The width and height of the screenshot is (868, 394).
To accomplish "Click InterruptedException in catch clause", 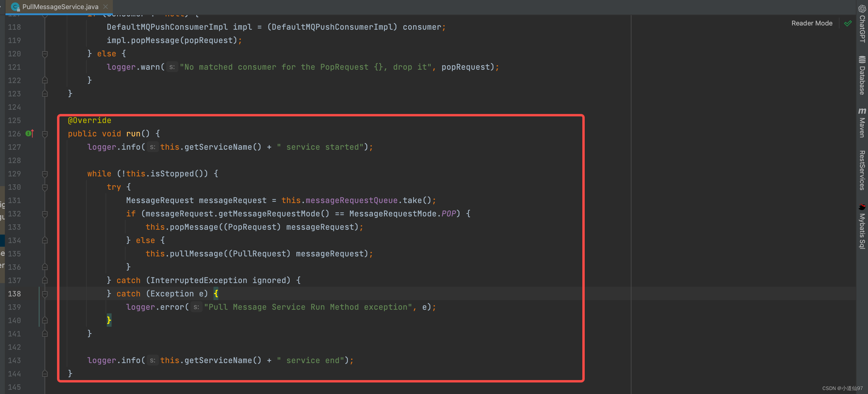I will (x=198, y=281).
